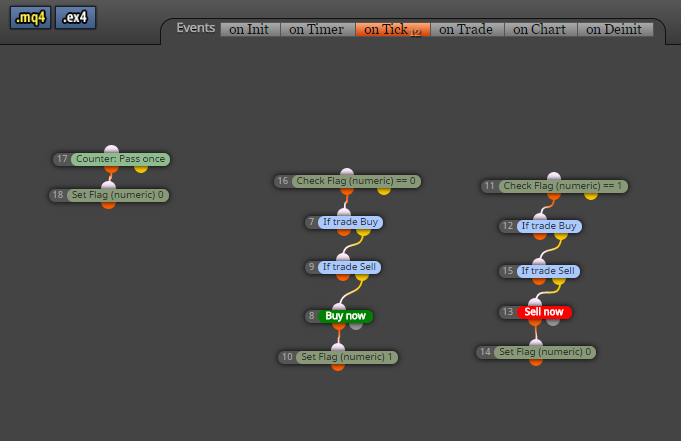Click orange output connector of block 17
This screenshot has height=441, width=681.
point(111,169)
